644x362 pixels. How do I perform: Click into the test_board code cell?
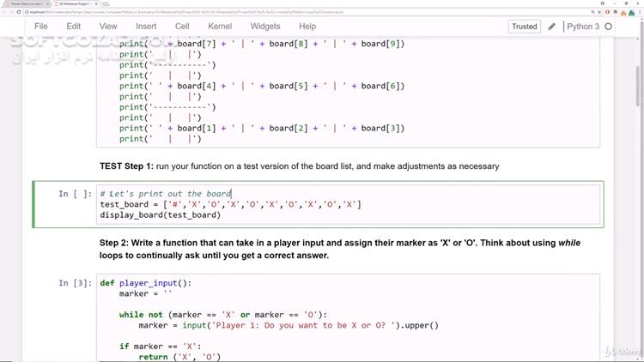(x=348, y=204)
